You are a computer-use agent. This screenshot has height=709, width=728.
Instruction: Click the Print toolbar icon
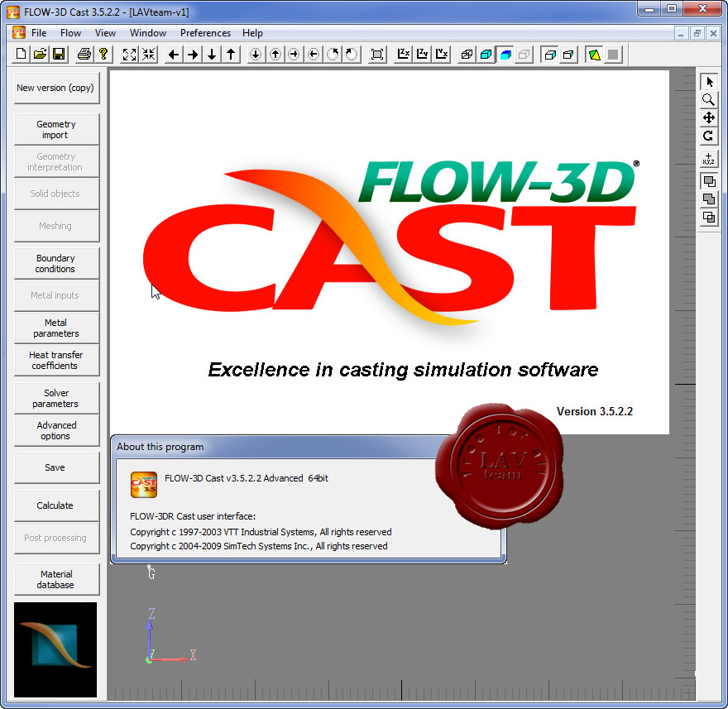point(84,55)
